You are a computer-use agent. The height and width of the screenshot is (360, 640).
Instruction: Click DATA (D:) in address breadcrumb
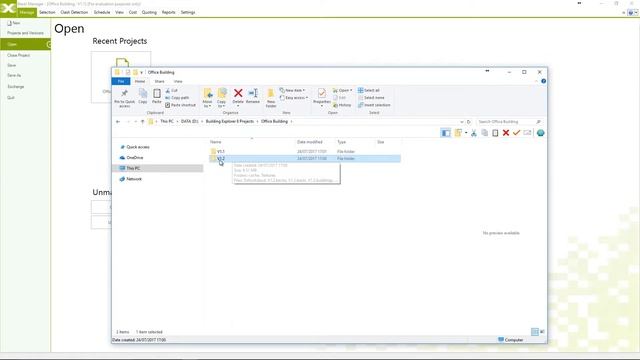tap(189, 122)
